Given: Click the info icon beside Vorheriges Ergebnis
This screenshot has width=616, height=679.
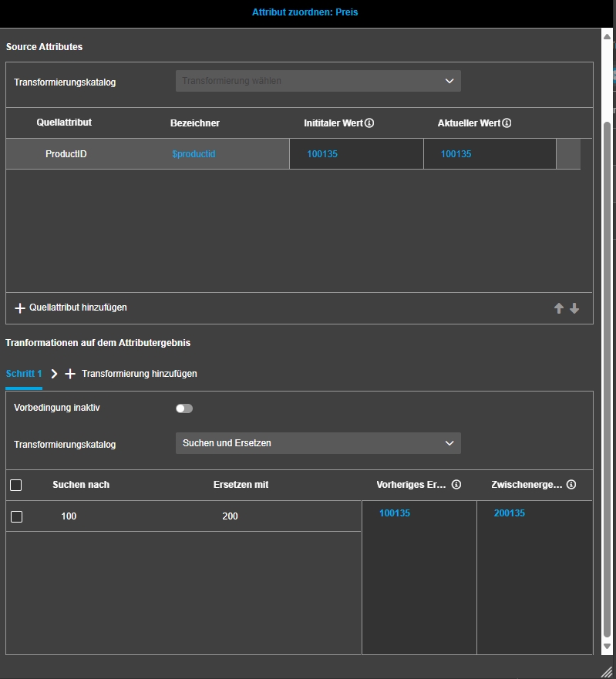Looking at the screenshot, I should click(x=456, y=485).
